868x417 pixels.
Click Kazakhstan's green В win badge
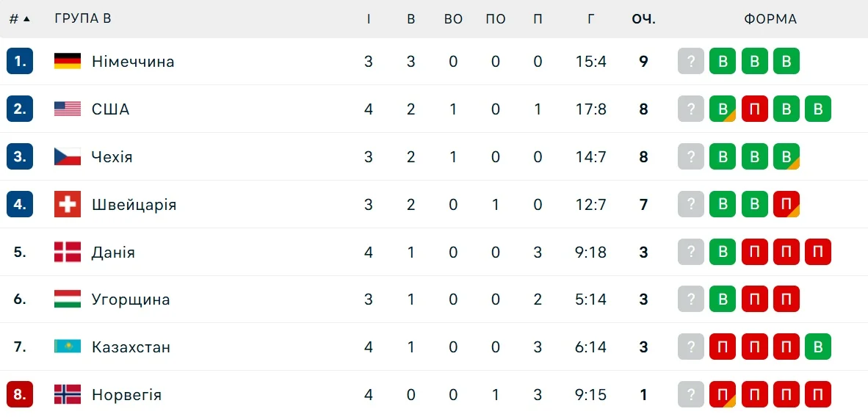817,347
